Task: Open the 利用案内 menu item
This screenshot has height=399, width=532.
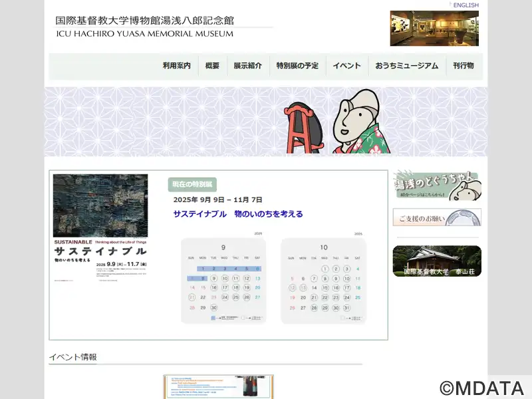Action: pyautogui.click(x=176, y=66)
